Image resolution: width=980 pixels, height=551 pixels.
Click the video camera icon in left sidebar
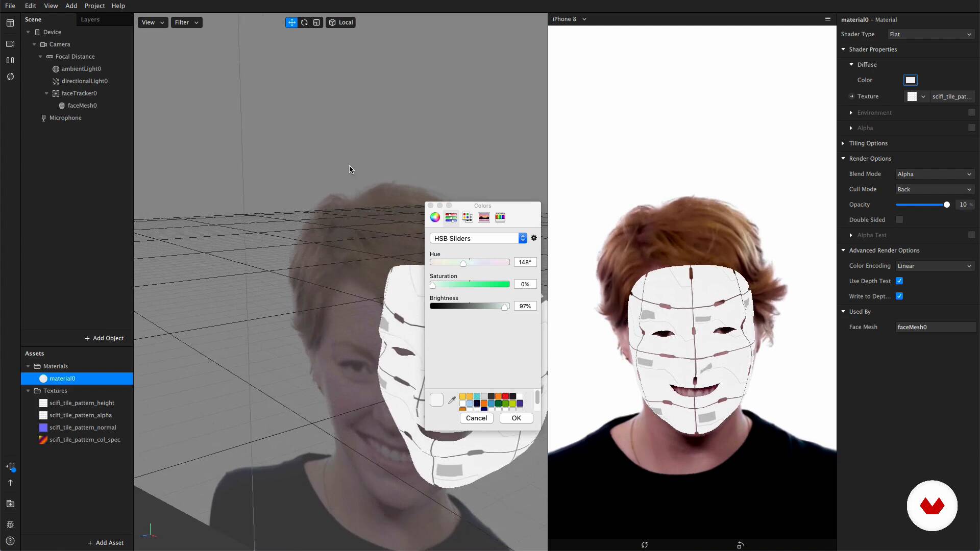(10, 44)
